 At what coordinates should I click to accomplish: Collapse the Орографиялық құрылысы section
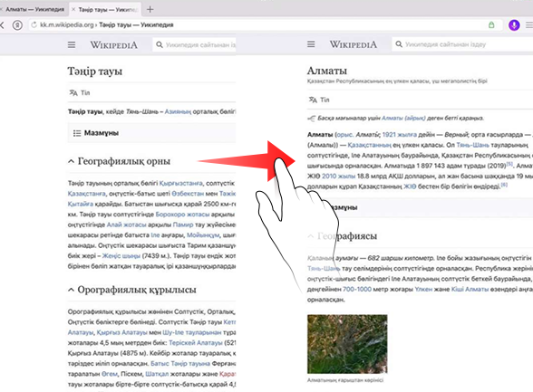click(71, 290)
